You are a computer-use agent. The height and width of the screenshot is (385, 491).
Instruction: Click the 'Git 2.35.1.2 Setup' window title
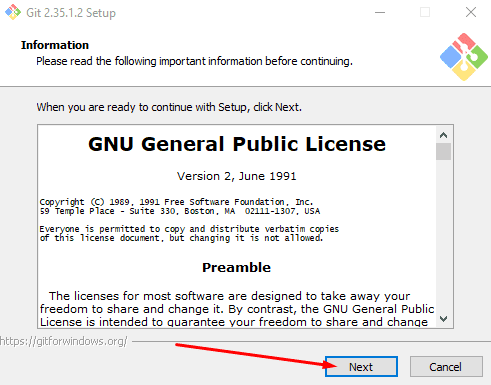(x=71, y=13)
